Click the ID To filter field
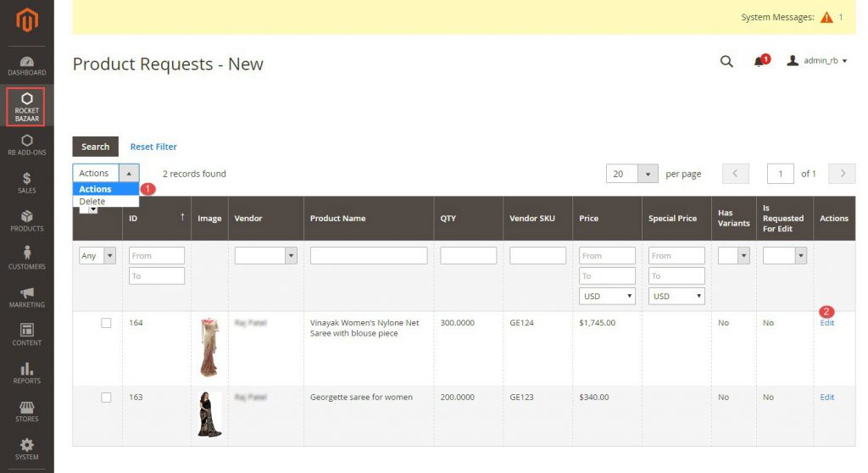The width and height of the screenshot is (868, 473). pyautogui.click(x=157, y=275)
